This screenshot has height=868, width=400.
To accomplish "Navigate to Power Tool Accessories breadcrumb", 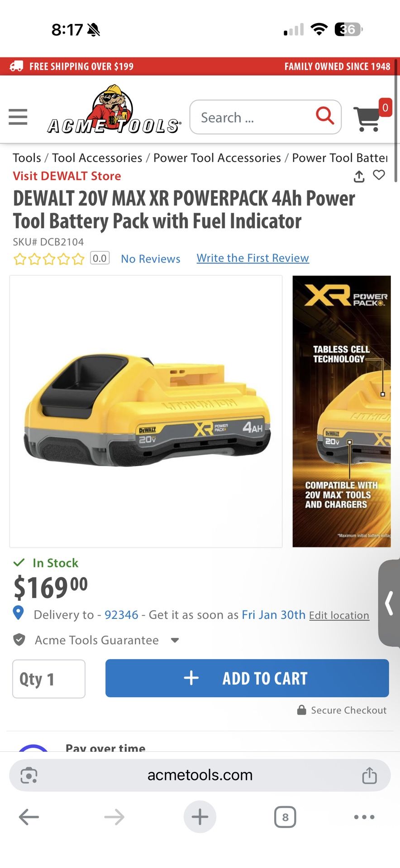I will pyautogui.click(x=217, y=158).
